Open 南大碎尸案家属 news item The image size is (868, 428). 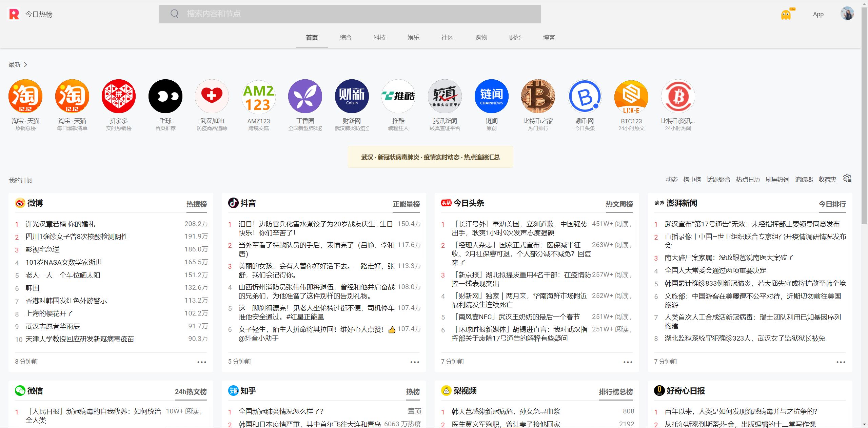pyautogui.click(x=729, y=258)
